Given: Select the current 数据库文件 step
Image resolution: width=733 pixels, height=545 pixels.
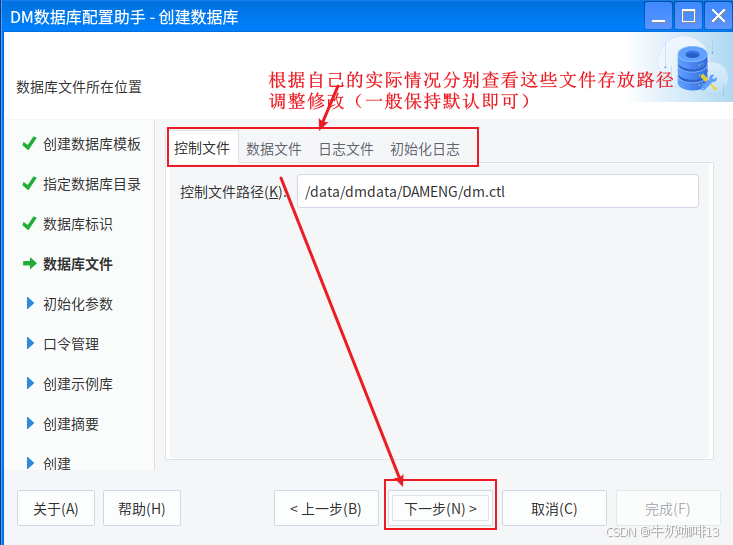Looking at the screenshot, I should click(78, 264).
